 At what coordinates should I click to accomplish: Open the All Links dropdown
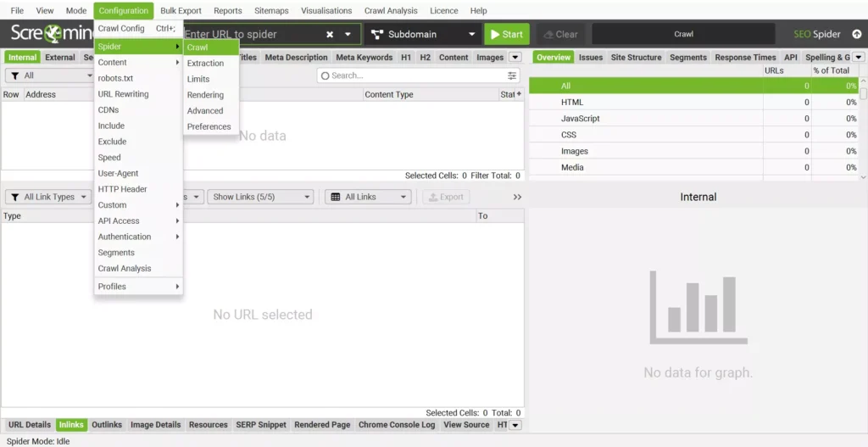pyautogui.click(x=368, y=197)
